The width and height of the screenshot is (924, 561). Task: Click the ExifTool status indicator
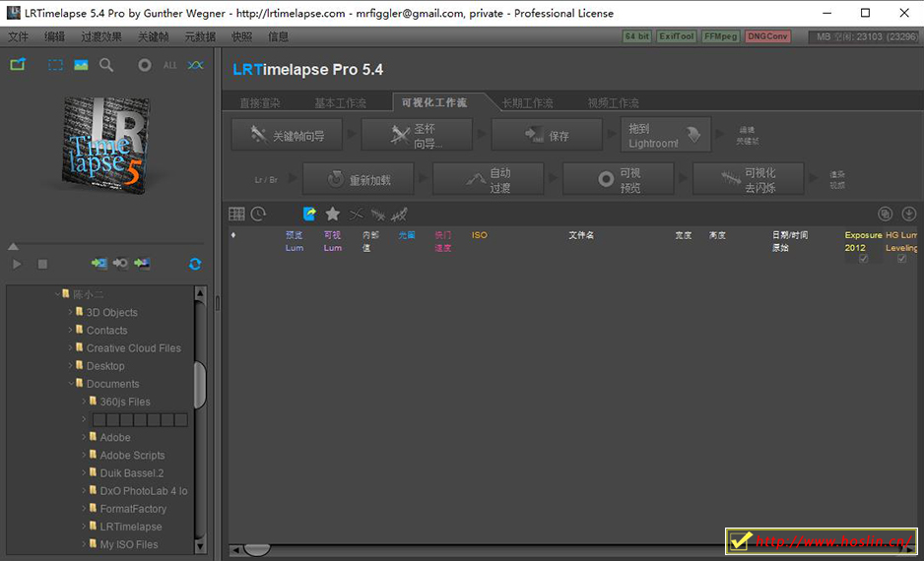click(676, 36)
